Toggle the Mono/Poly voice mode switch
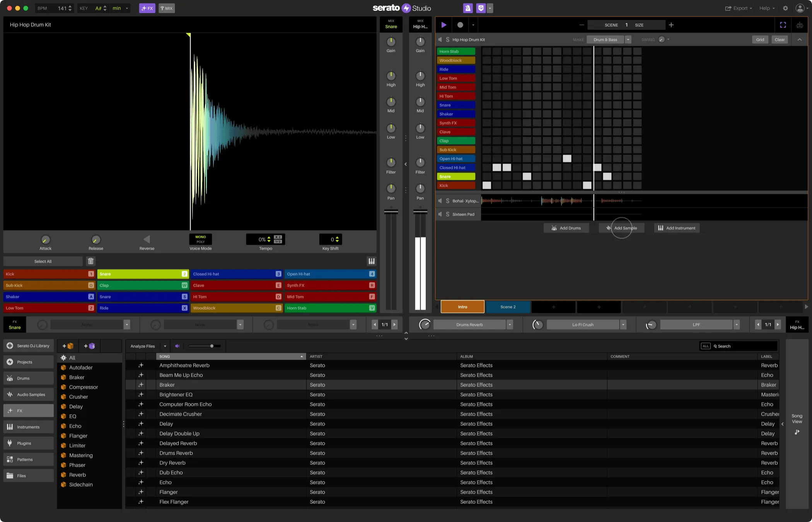This screenshot has height=522, width=812. tap(200, 239)
